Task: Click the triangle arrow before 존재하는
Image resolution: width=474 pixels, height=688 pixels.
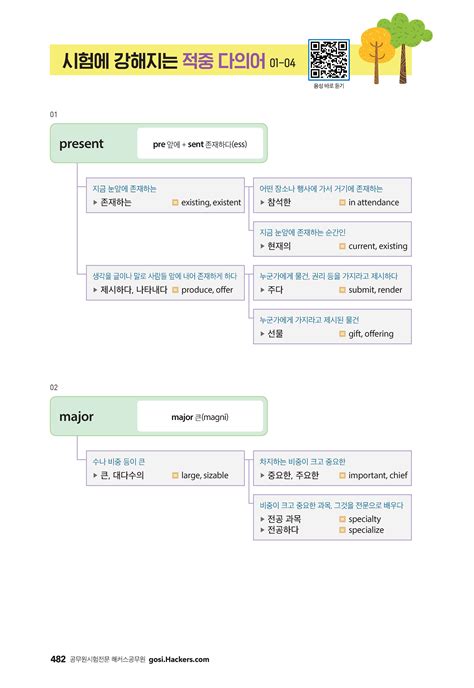Action: 95,202
